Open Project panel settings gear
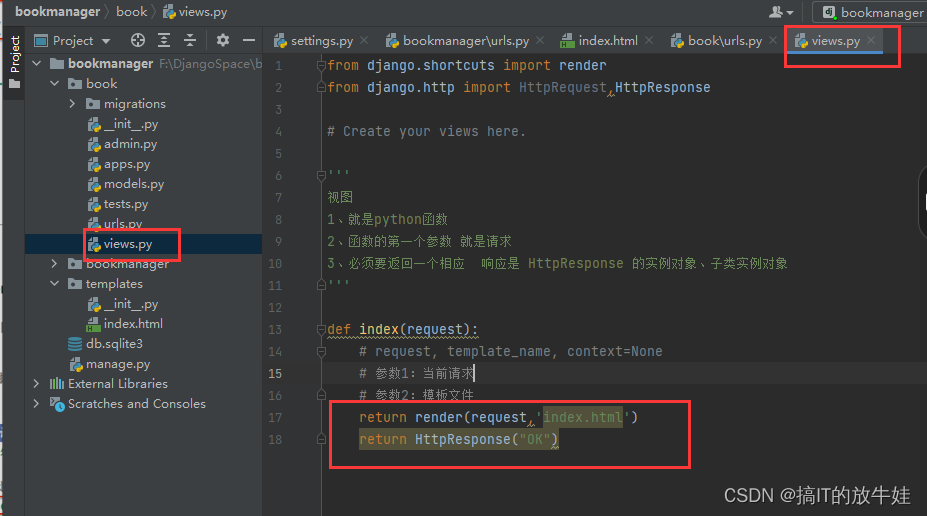 click(222, 40)
